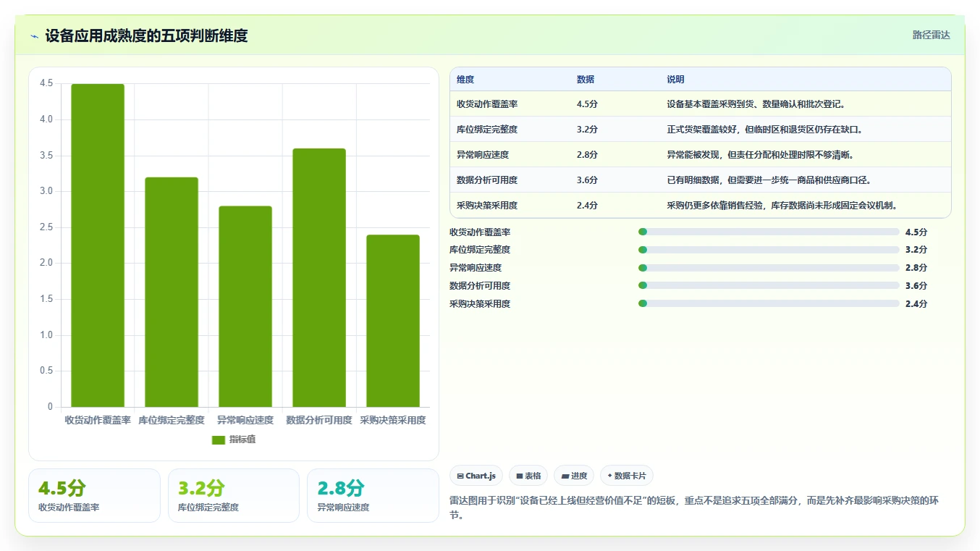Screen dimensions: 980x551
Task: Open the 2.8分 异常响应速度 data card
Action: pyautogui.click(x=373, y=495)
